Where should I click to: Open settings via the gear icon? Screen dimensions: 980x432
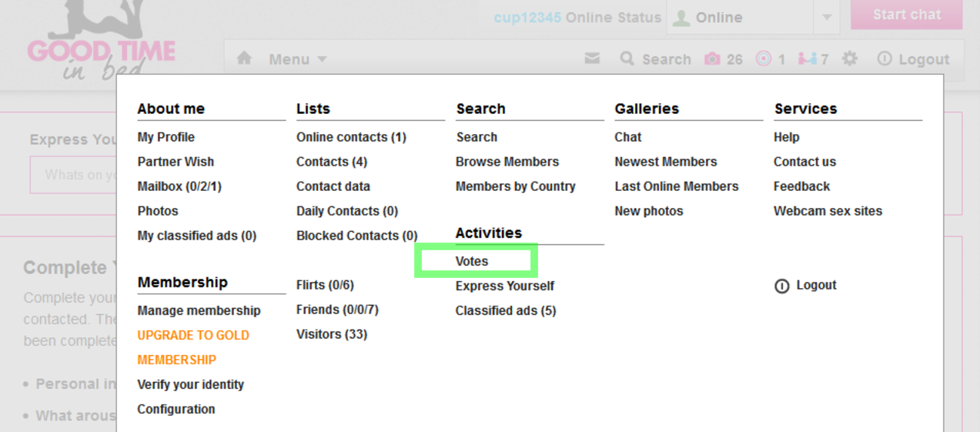coord(849,59)
